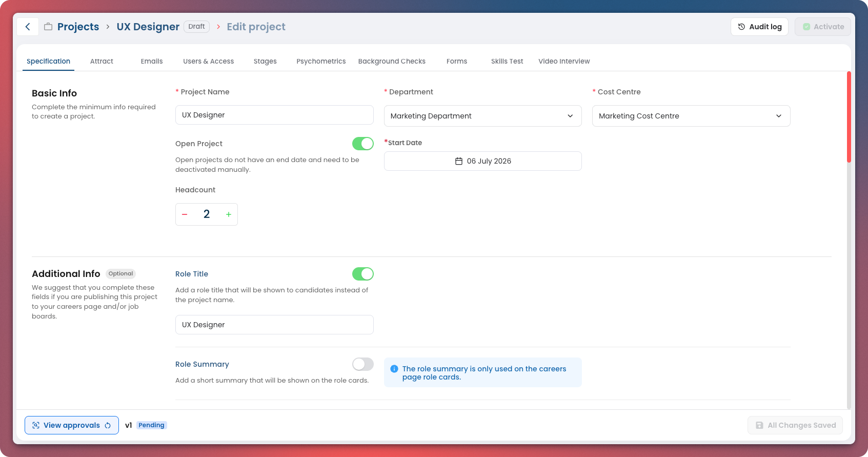Click the Project Name input field
This screenshot has width=868, height=457.
[x=274, y=115]
